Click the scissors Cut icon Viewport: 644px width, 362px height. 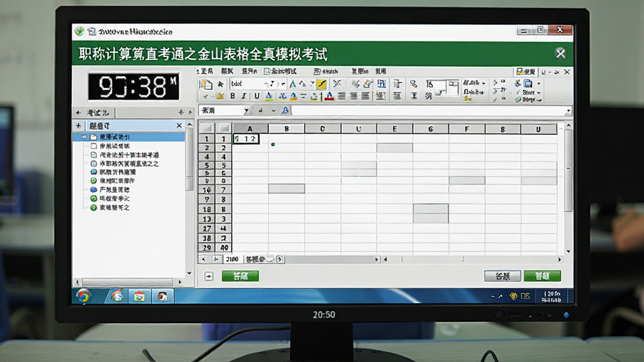337,84
